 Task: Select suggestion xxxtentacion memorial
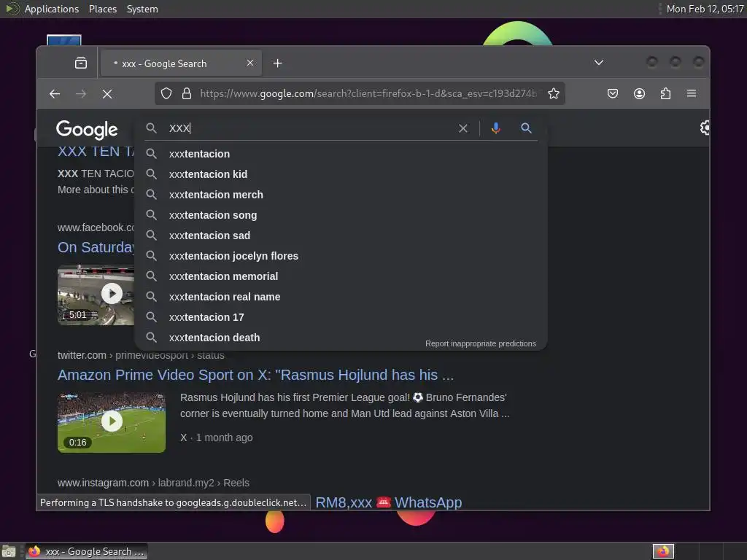point(341,276)
